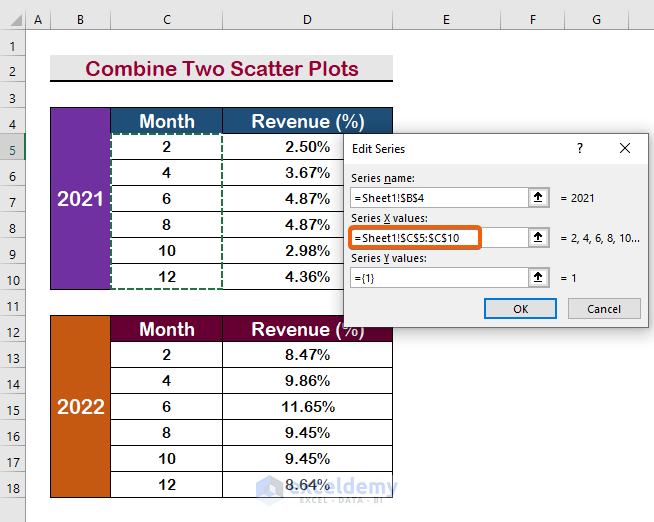Click the Combine Two Scatter Plots title cell
The image size is (654, 522).
[221, 69]
